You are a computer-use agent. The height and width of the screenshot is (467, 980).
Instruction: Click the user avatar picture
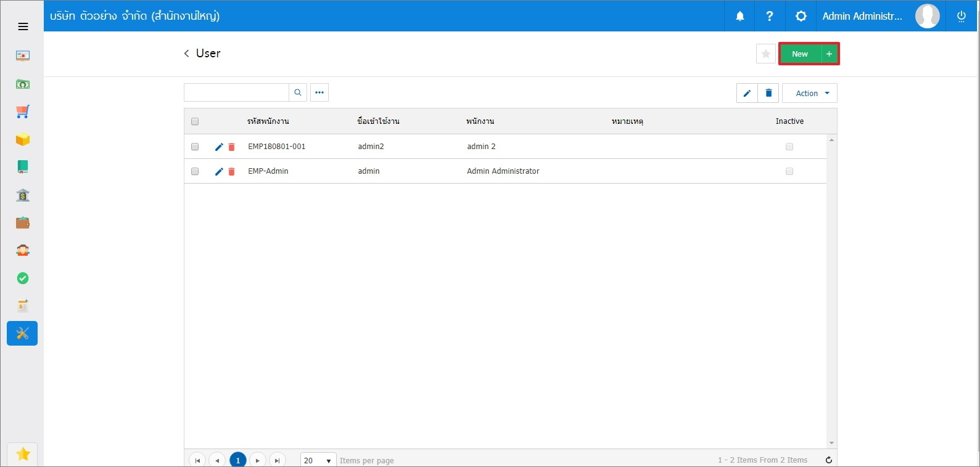[x=927, y=17]
